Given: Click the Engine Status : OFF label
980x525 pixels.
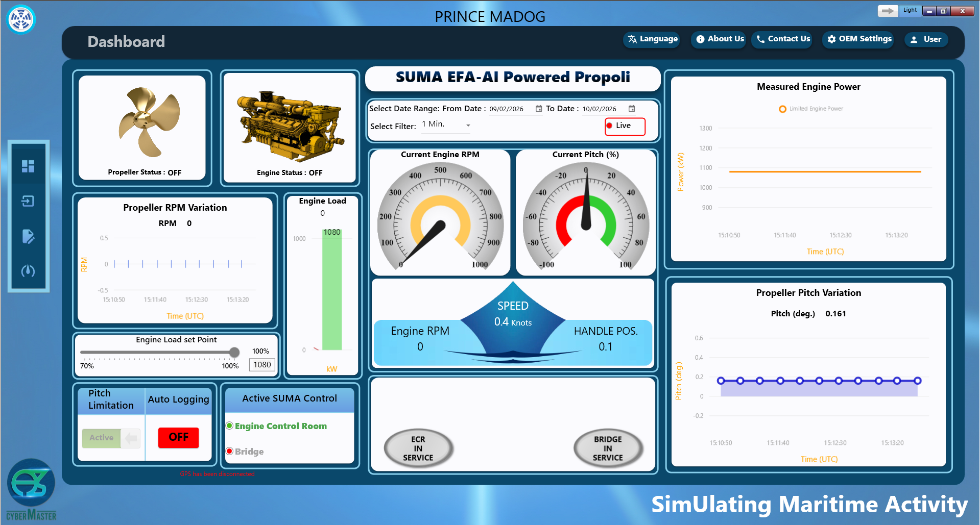Looking at the screenshot, I should click(290, 173).
